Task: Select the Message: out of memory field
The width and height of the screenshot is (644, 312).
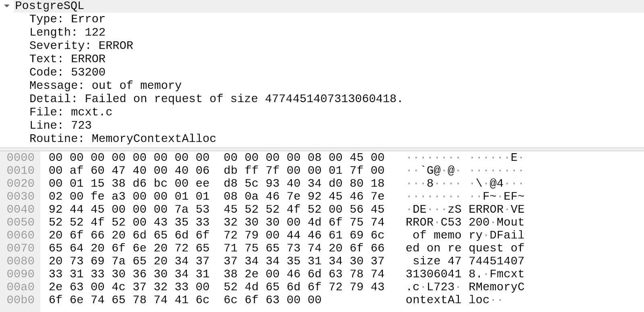Action: (x=105, y=85)
